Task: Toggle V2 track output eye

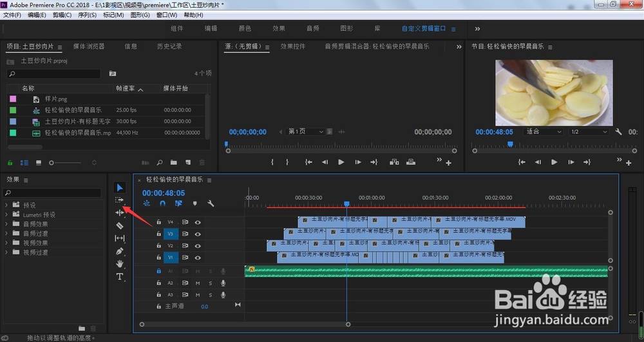Action: (x=198, y=245)
